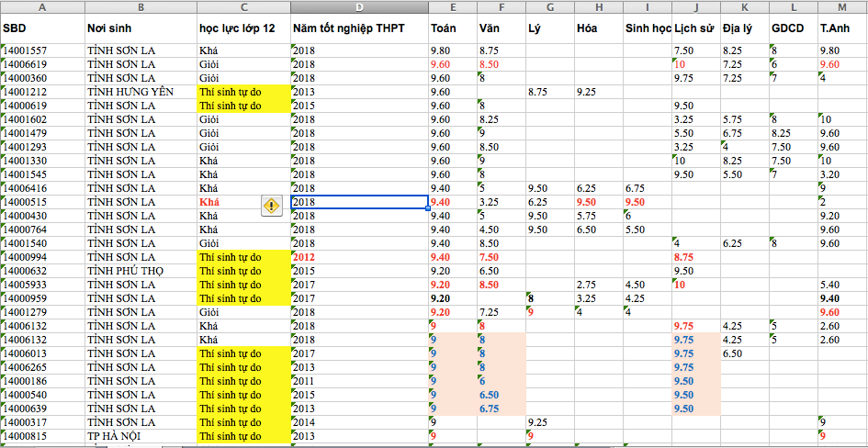This screenshot has width=868, height=448.
Task: Select the cell with SBD 14000815
Action: tap(42, 436)
